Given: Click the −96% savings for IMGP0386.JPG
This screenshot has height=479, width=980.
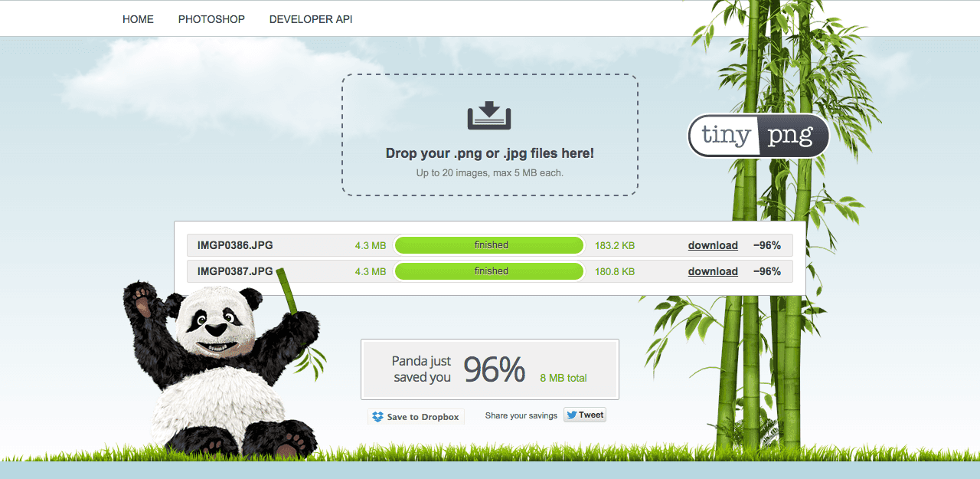Looking at the screenshot, I should coord(766,245).
